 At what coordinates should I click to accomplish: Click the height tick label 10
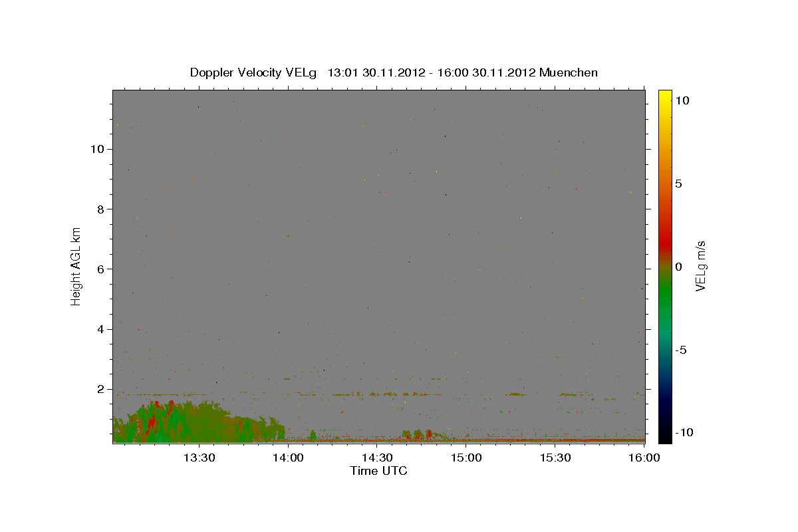(96, 149)
